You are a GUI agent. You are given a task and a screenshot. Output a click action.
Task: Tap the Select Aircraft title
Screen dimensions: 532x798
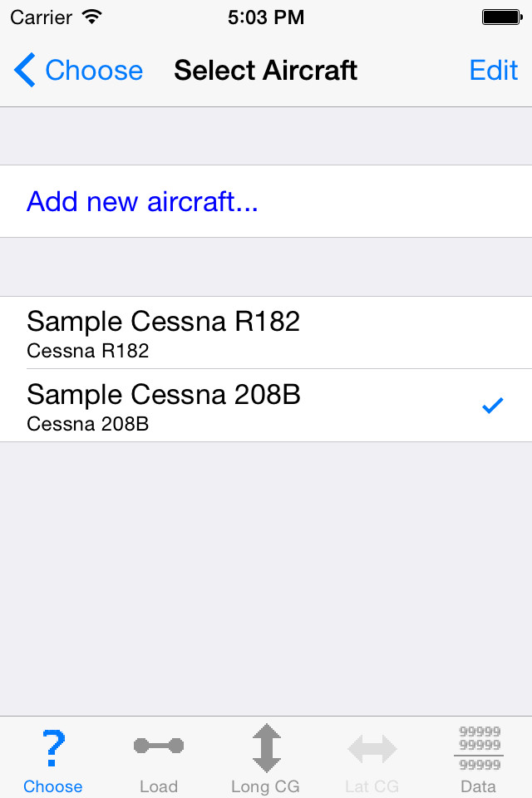point(266,70)
